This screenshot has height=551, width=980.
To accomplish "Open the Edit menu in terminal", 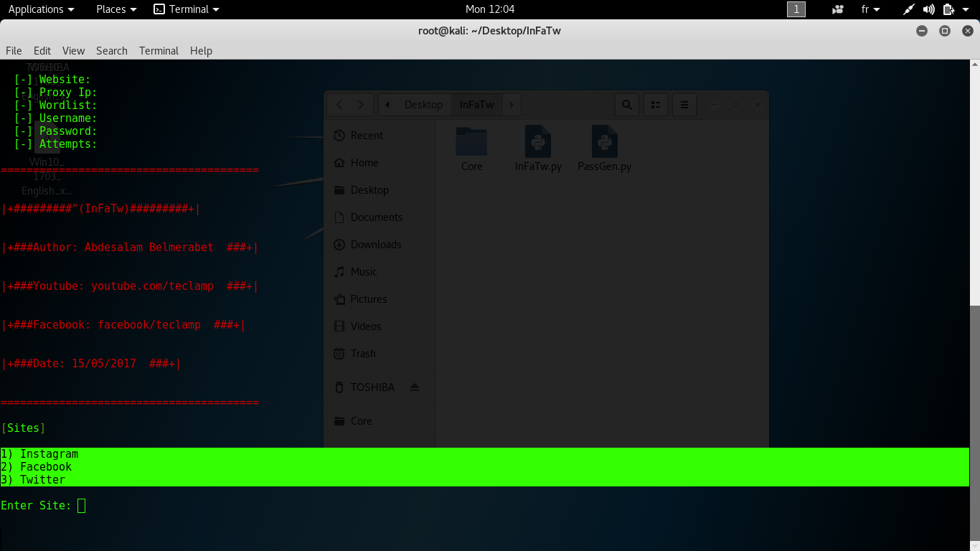I will tap(42, 51).
